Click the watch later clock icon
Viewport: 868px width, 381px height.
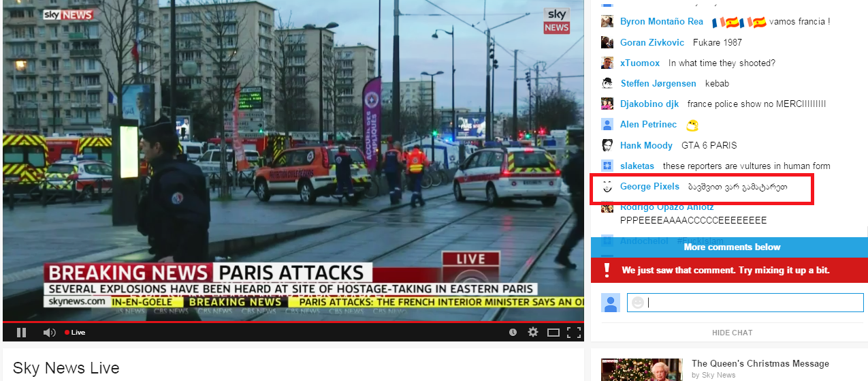[513, 333]
